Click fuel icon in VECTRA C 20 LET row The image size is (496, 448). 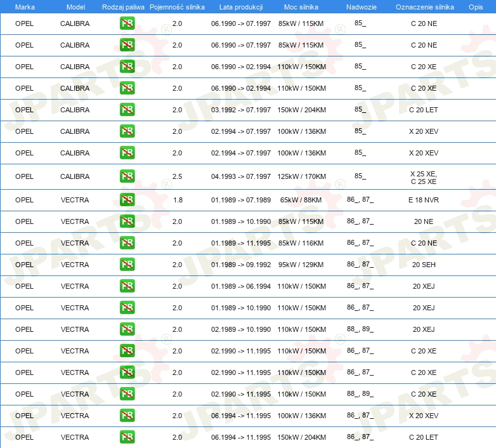127,437
